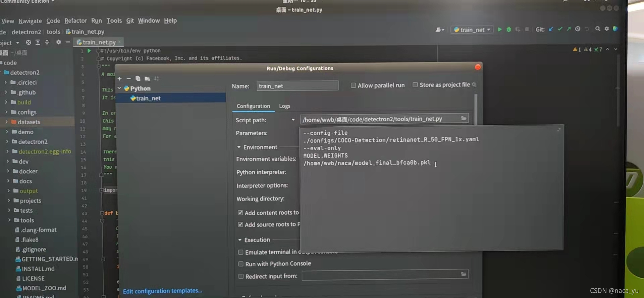Click the Script path field

click(384, 119)
